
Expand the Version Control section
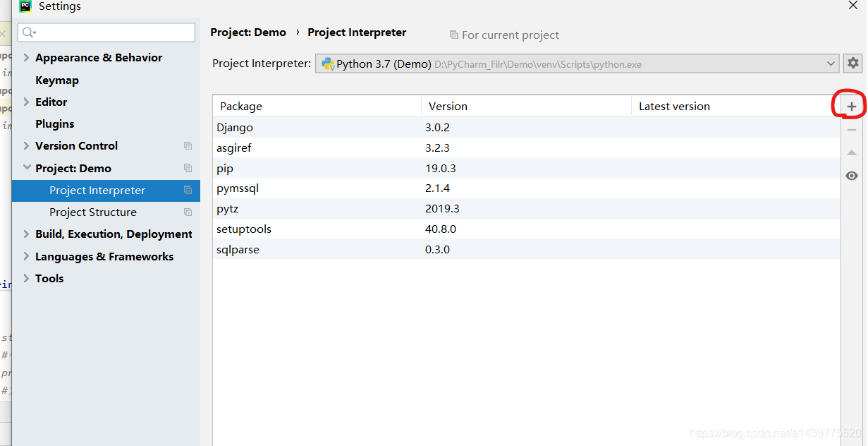tap(27, 146)
